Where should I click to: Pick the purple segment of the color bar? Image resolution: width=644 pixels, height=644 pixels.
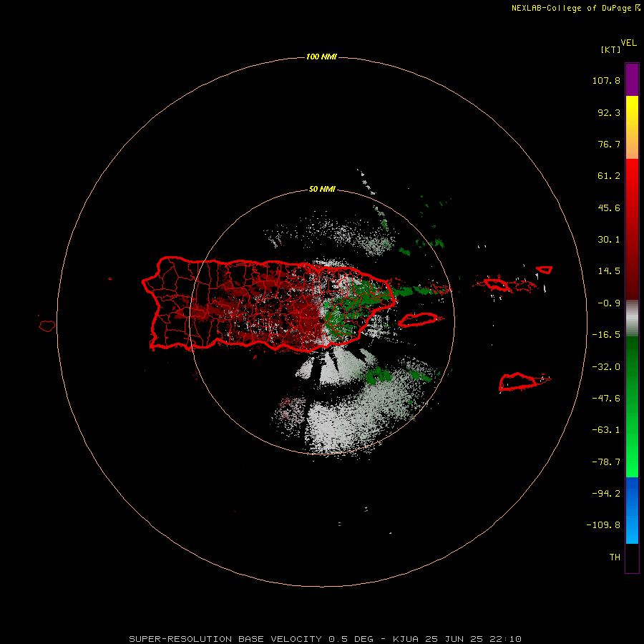(x=632, y=79)
